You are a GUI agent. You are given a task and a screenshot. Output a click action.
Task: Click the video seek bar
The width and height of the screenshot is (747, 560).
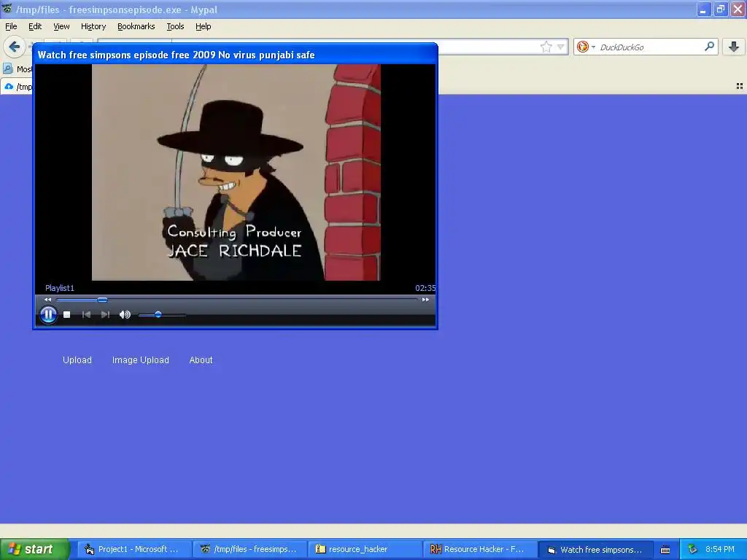click(x=237, y=300)
